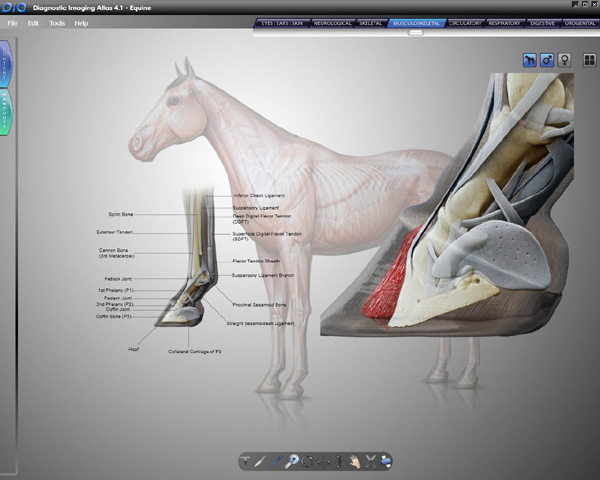Select the blue marker tool
Viewport: 600px width, 480px height.
tap(276, 461)
